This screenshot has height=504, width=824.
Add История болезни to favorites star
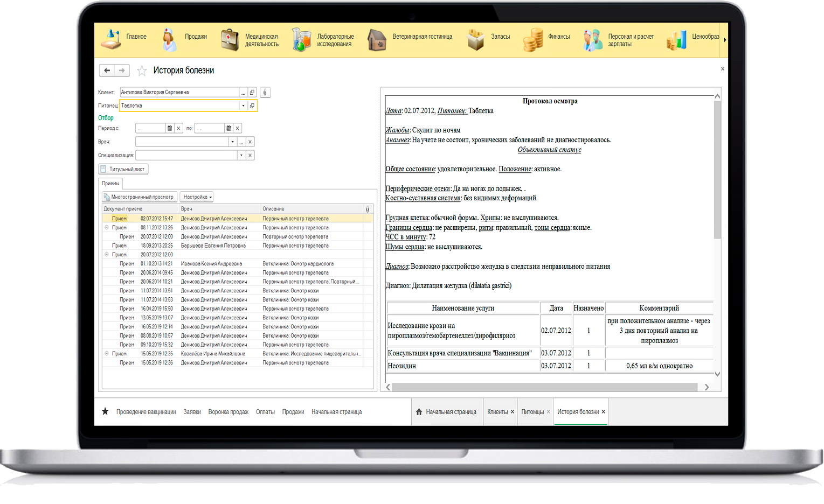pyautogui.click(x=142, y=71)
